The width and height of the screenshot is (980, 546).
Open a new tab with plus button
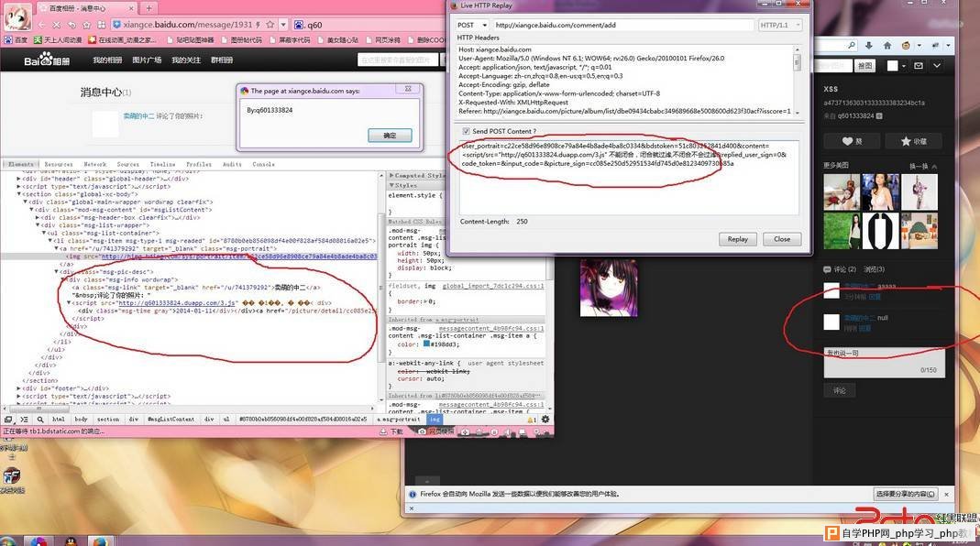(x=149, y=8)
